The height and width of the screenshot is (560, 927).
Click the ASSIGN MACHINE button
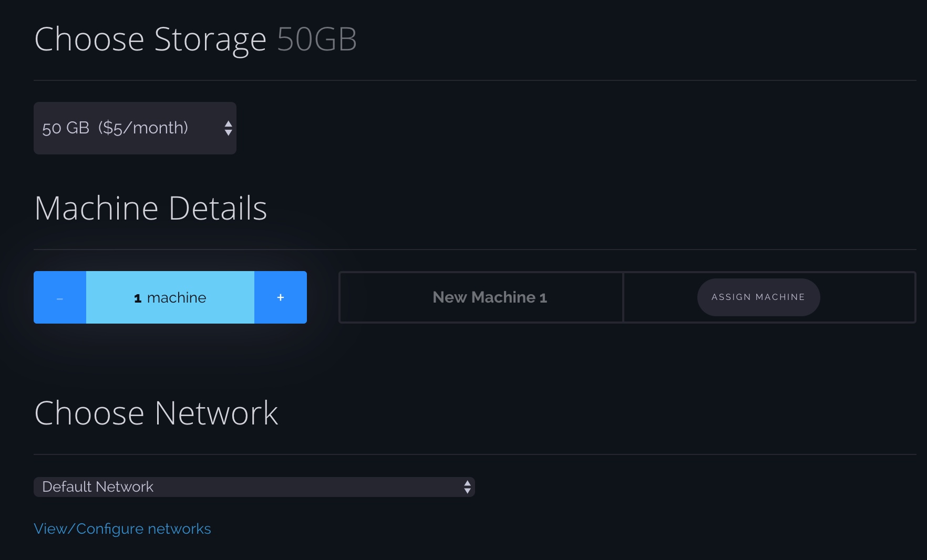(758, 297)
